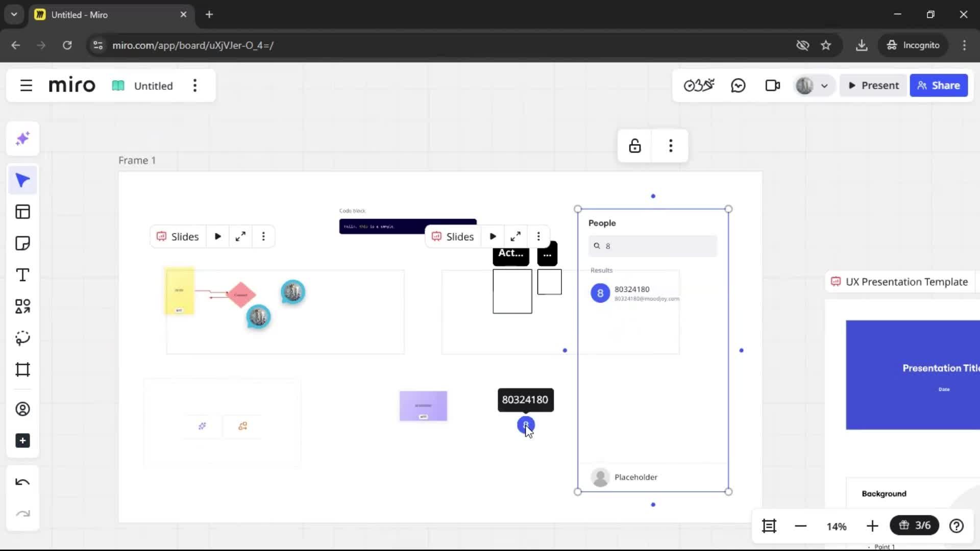
Task: Click the Present button
Action: [x=873, y=86]
